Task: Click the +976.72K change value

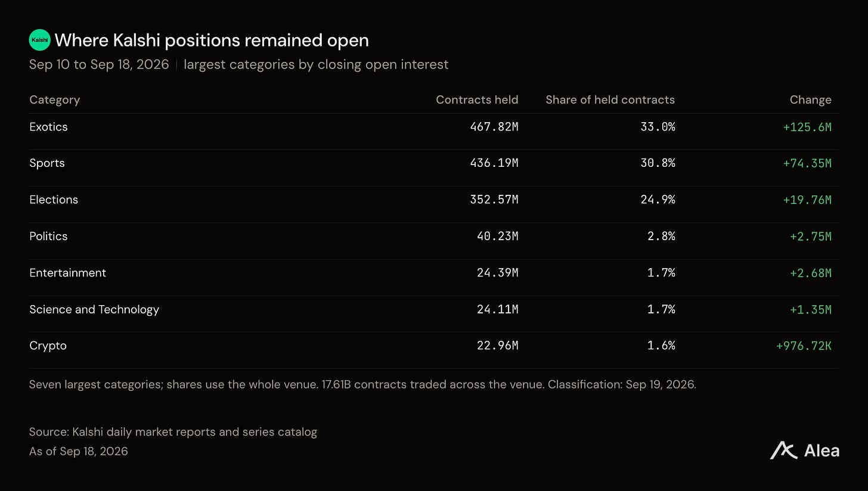Action: pos(804,346)
